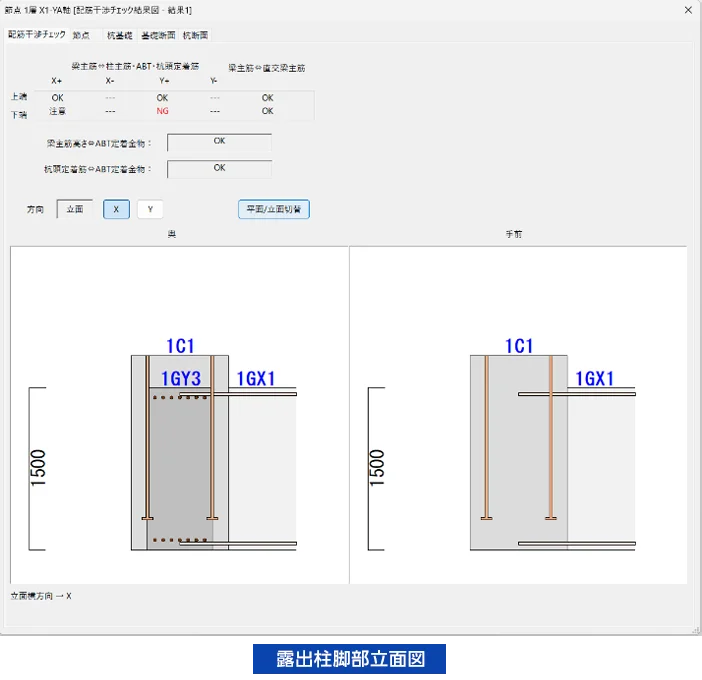The width and height of the screenshot is (702, 680).
Task: Switch to the 配筋干渉チェック tab
Action: 37,35
